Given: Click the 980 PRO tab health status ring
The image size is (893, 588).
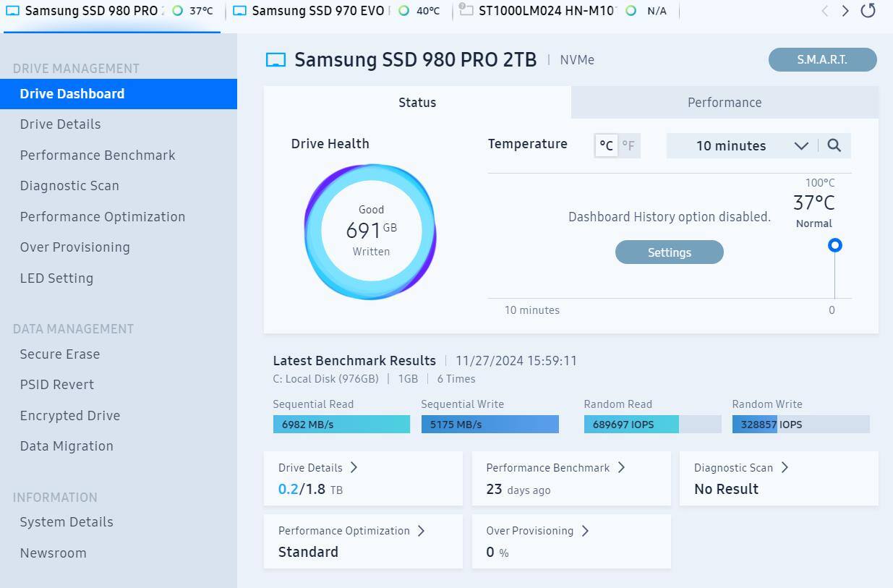Looking at the screenshot, I should pyautogui.click(x=177, y=11).
